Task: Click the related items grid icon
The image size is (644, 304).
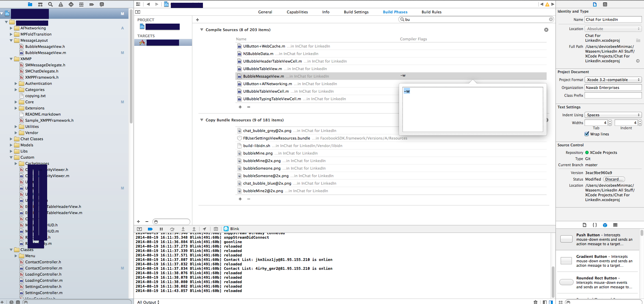Action: [x=138, y=4]
